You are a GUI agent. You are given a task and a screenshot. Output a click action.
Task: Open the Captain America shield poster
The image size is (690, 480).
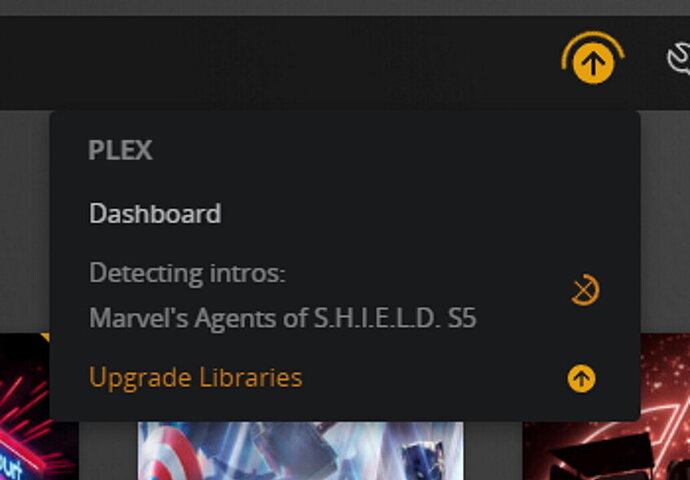click(300, 451)
